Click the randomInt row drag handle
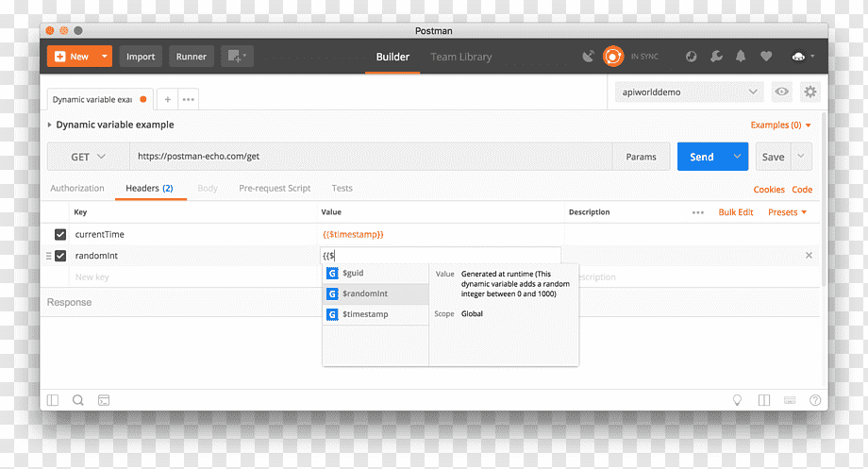This screenshot has height=469, width=868. click(49, 256)
